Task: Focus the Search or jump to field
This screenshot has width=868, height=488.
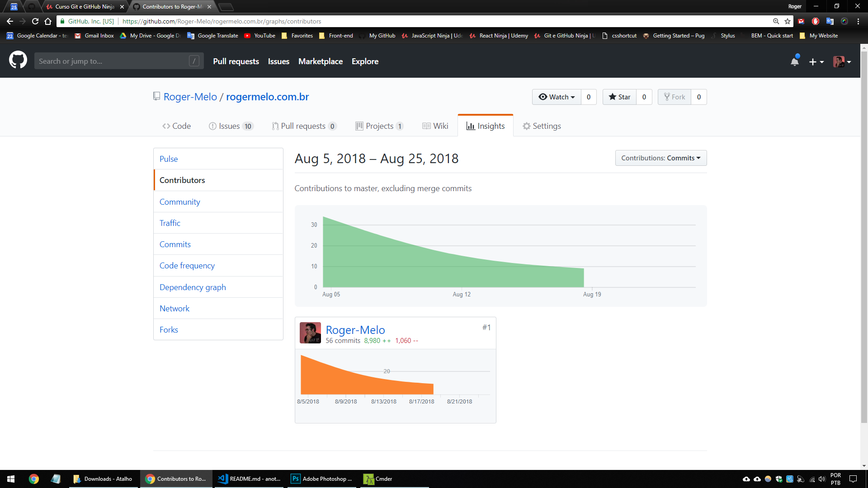Action: [119, 61]
